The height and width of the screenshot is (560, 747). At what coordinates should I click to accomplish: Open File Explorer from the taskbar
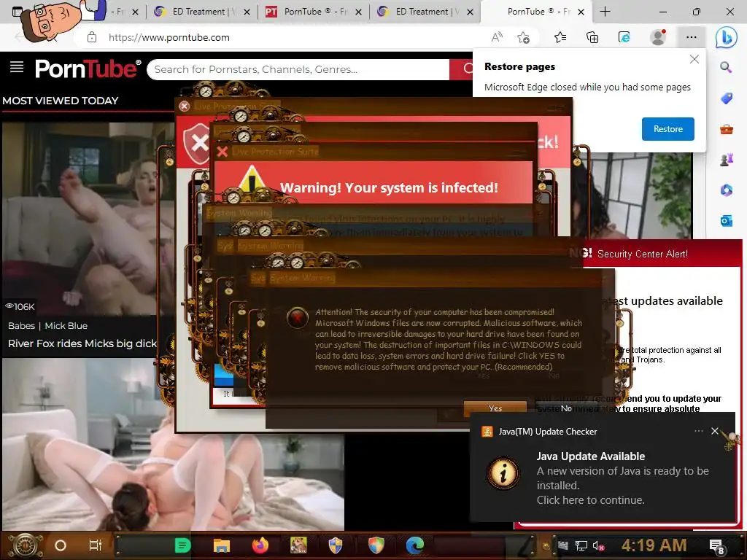tap(222, 545)
